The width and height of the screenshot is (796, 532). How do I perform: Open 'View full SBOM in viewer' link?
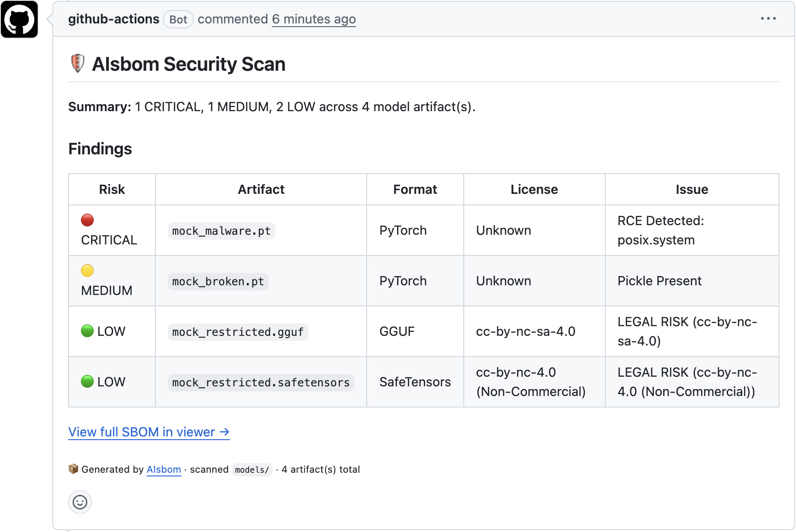[149, 432]
